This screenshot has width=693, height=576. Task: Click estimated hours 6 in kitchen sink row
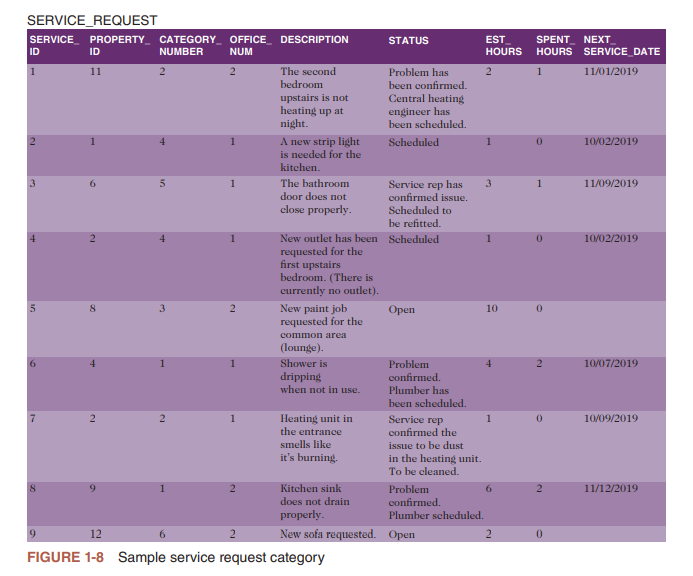coord(488,488)
